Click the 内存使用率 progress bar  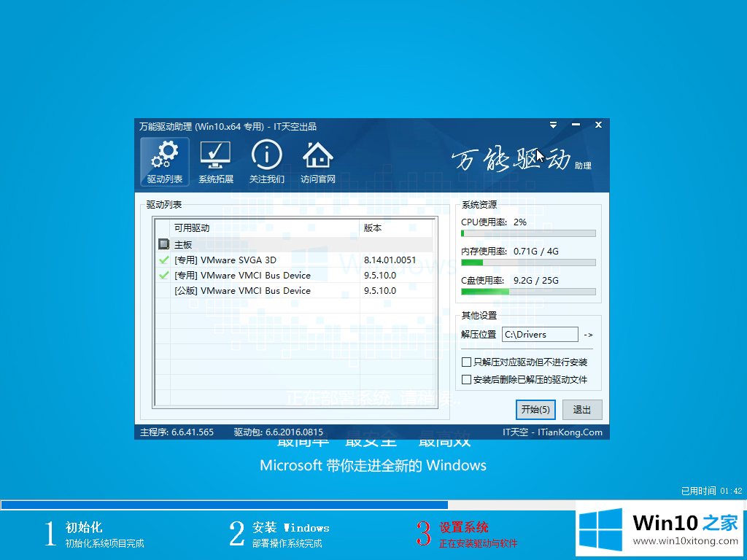(528, 262)
